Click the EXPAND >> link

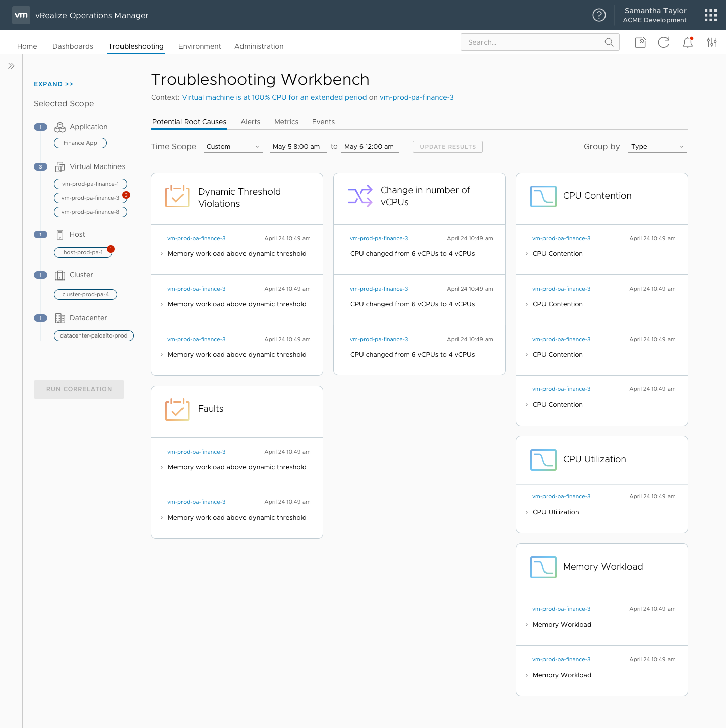pos(53,84)
